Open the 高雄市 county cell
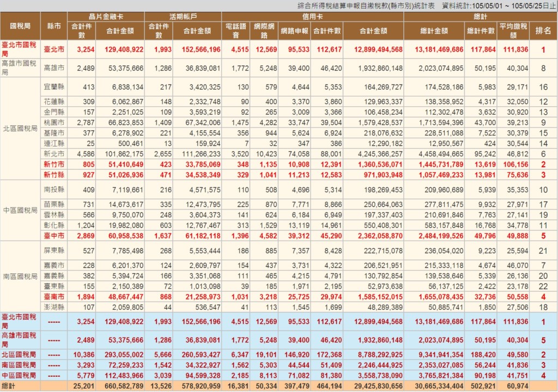The height and width of the screenshot is (392, 558). 53,68
